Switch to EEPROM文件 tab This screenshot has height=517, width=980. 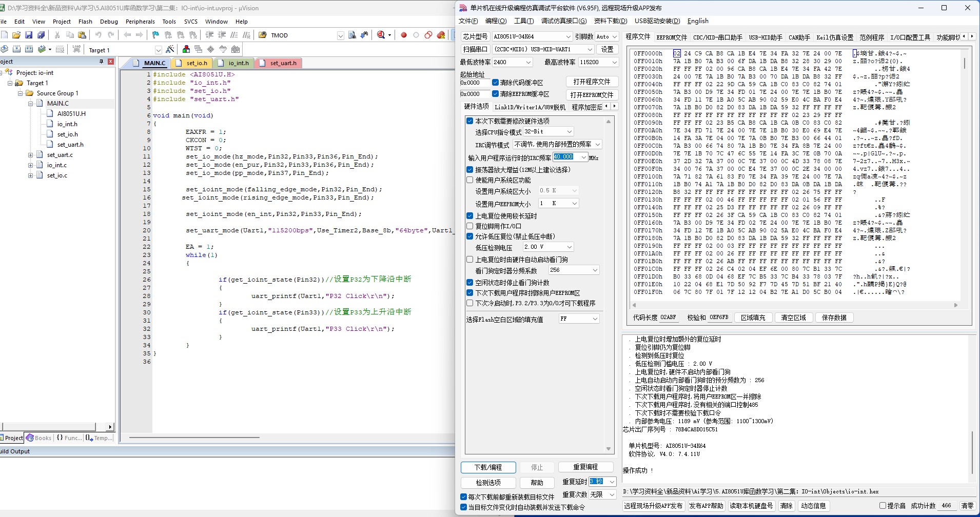(672, 37)
